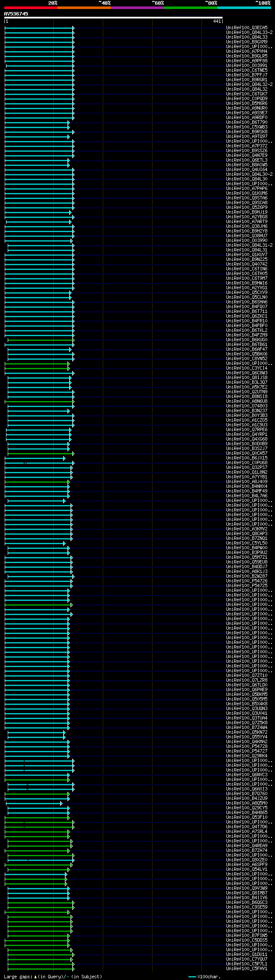Select the UniRef100_A2YVG1 label
275x980 pixels.
(247, 288)
